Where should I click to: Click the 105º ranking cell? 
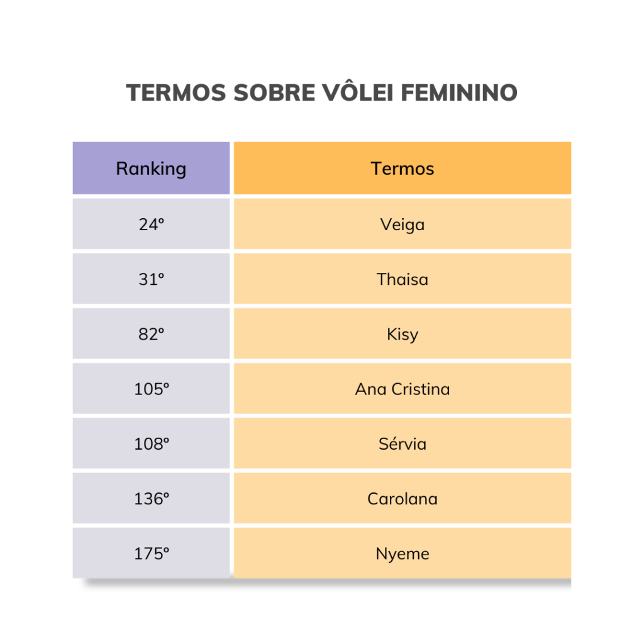151,389
